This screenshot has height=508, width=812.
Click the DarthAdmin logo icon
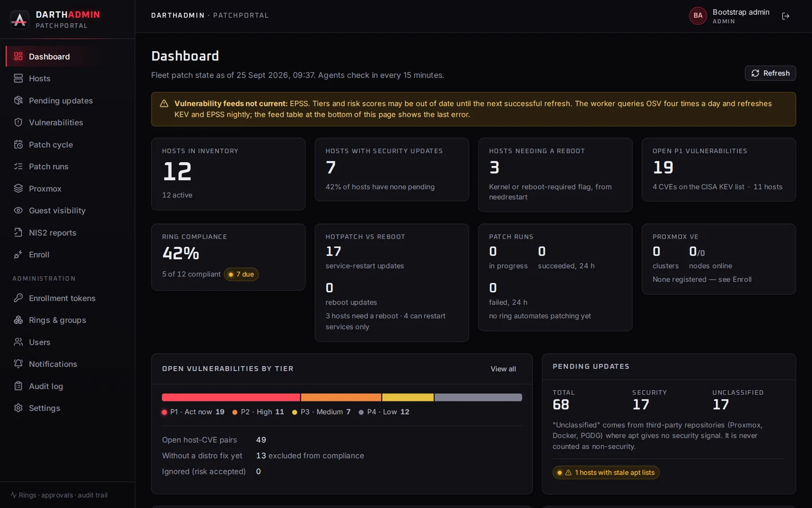(19, 19)
